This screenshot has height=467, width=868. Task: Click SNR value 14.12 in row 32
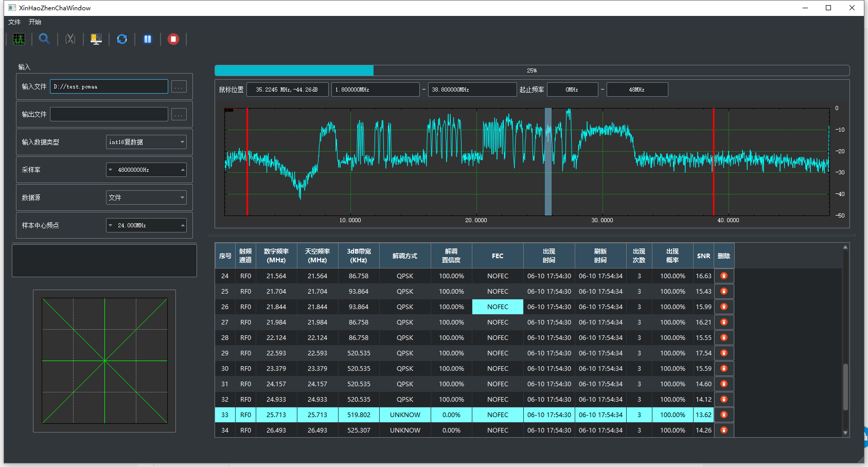click(x=703, y=400)
